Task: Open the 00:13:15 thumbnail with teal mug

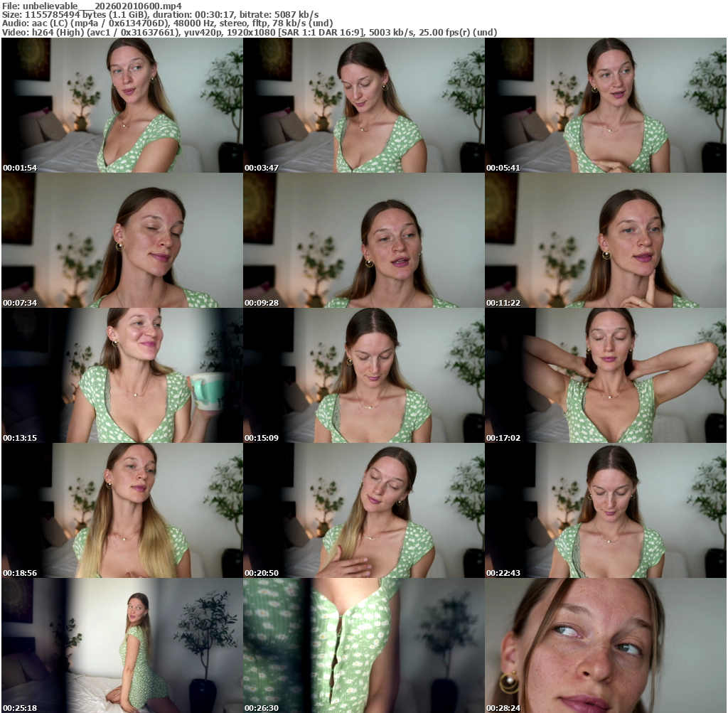Action: coord(122,375)
